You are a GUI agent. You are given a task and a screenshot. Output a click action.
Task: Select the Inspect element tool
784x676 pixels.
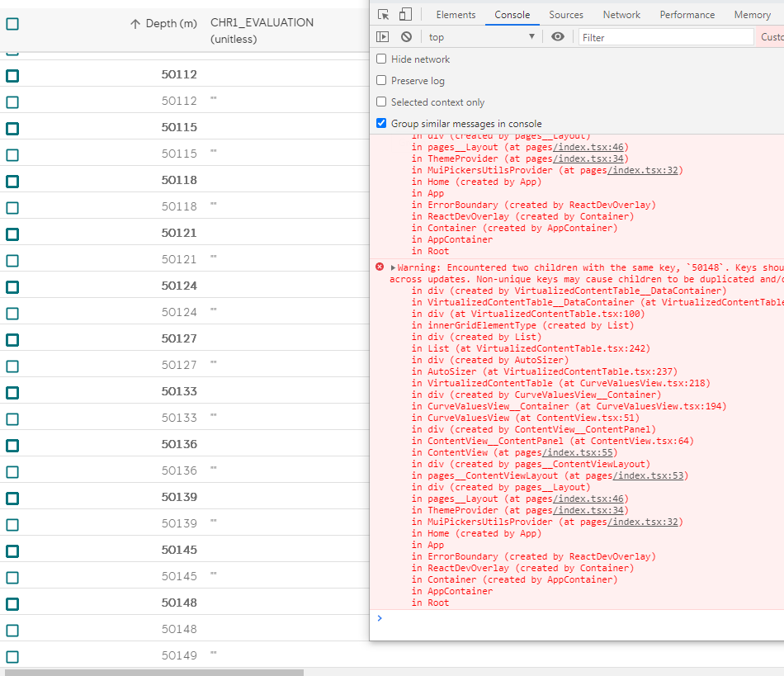click(381, 14)
